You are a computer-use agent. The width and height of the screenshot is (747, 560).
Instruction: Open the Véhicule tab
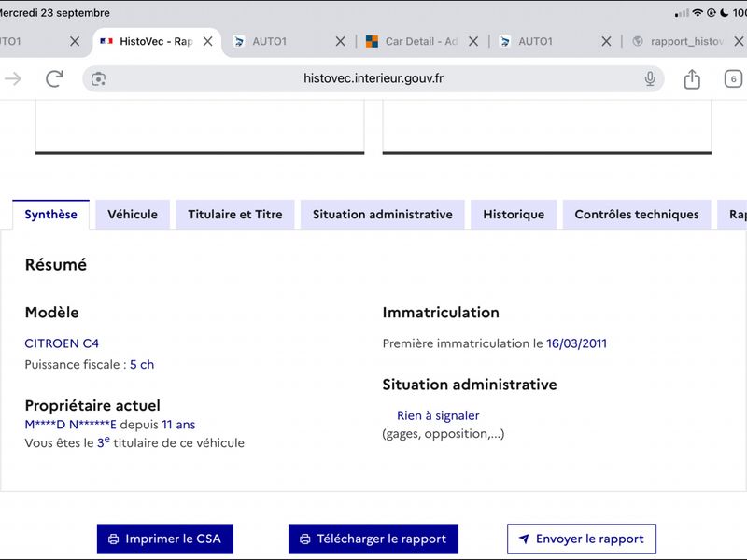tap(133, 215)
